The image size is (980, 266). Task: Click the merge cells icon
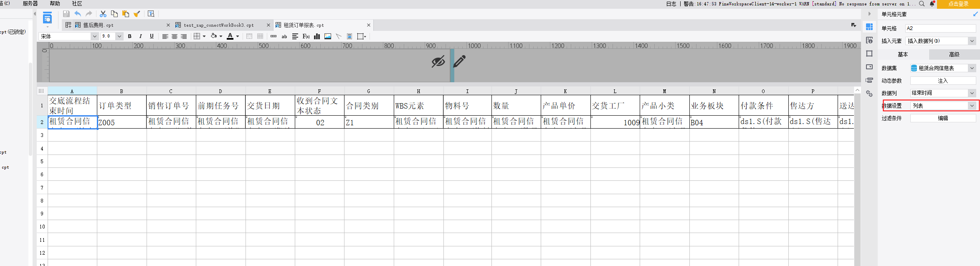tap(249, 36)
